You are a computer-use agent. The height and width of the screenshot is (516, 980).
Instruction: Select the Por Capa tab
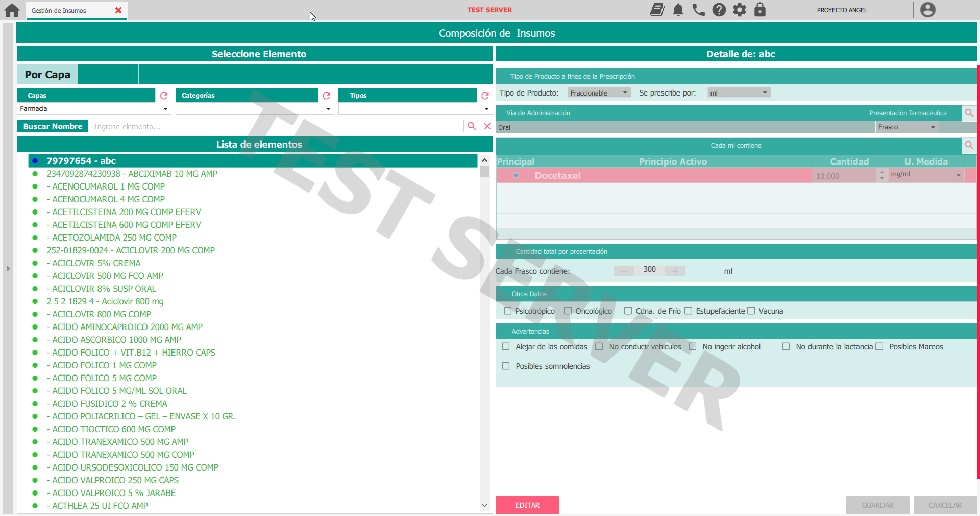(x=47, y=75)
